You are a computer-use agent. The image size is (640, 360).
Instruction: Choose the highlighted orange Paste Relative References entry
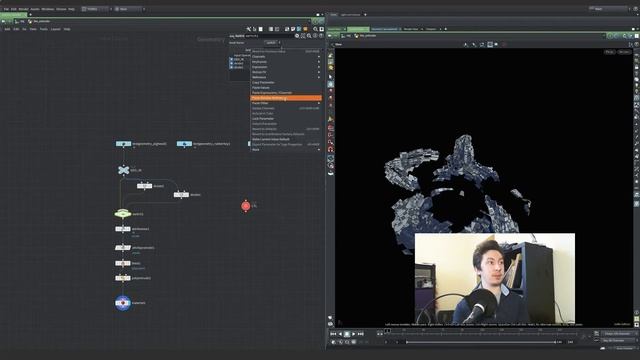pyautogui.click(x=286, y=98)
